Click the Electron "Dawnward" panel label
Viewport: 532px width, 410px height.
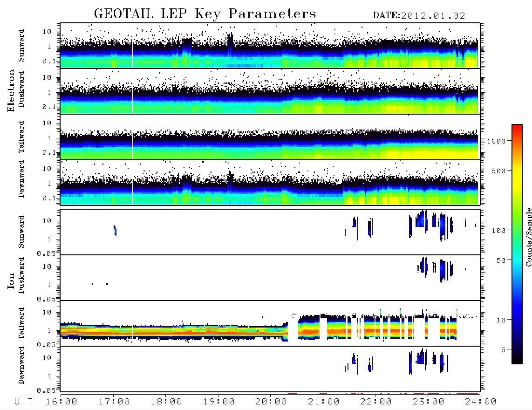[x=21, y=179]
